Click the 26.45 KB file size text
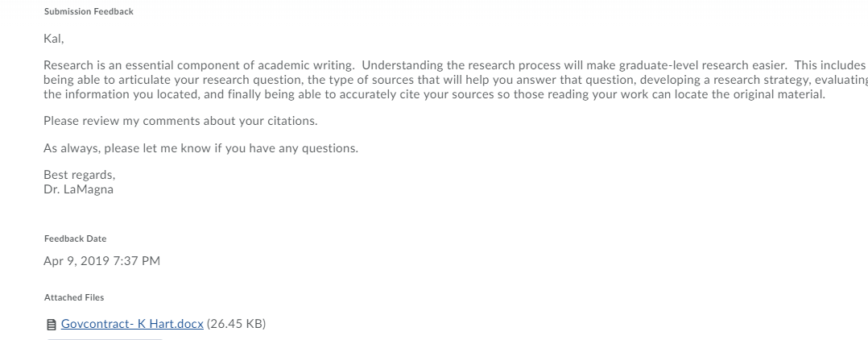Screen dimensions: 868x340 237,324
